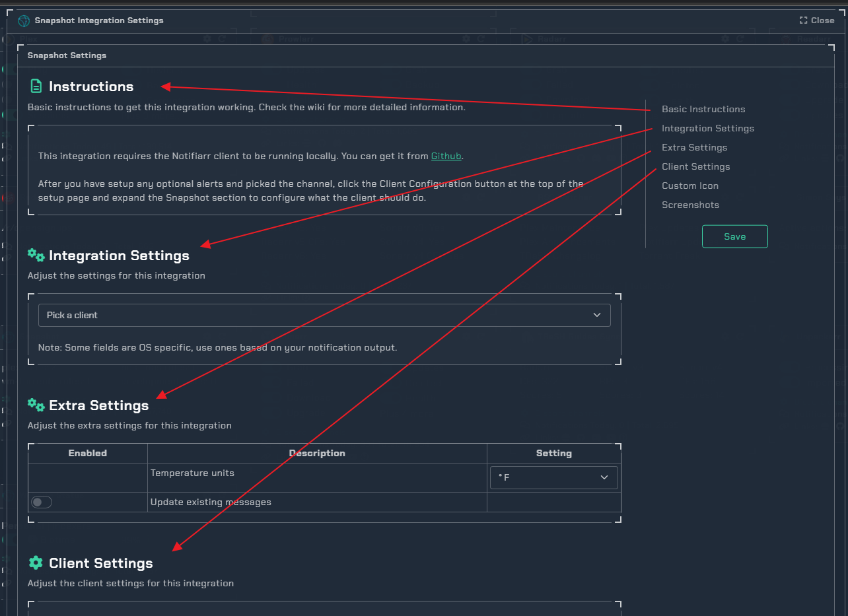Click the Extra Settings heading

pyautogui.click(x=99, y=405)
